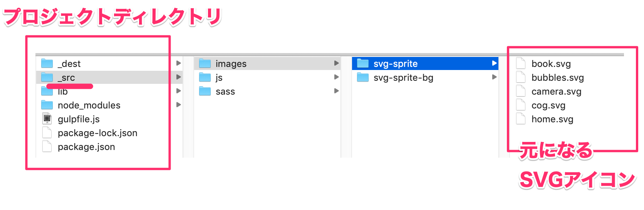The width and height of the screenshot is (644, 210).
Task: Select the gulpfile.js file icon
Action: pos(47,118)
